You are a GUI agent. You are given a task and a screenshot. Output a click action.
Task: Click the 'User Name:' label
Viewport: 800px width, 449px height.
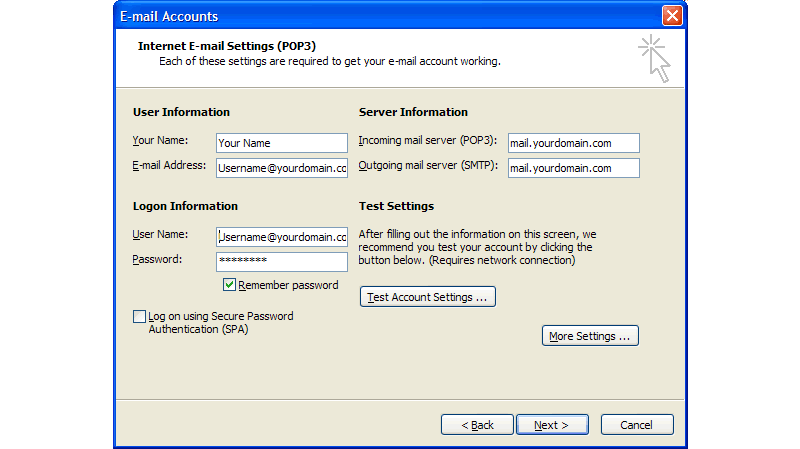(160, 234)
